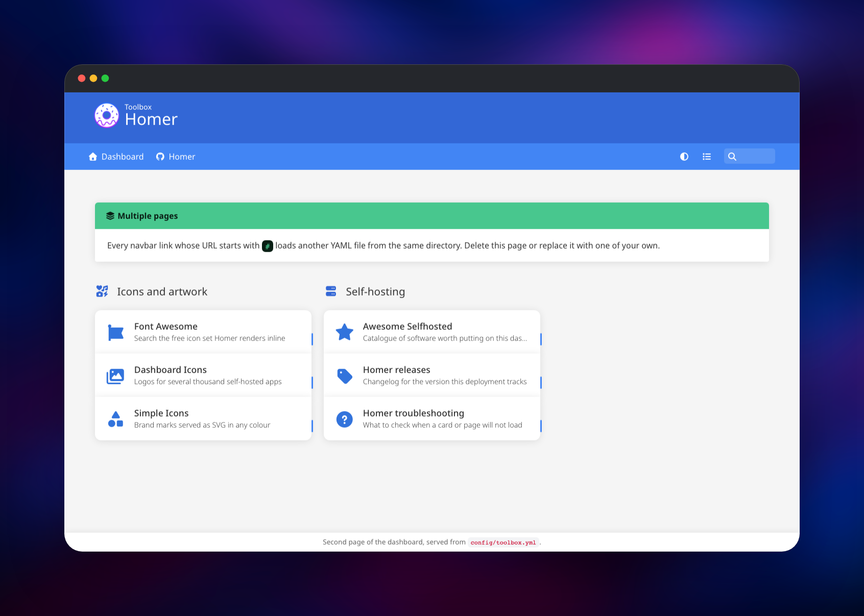The width and height of the screenshot is (864, 616).
Task: Open the Homer navbar link
Action: pyautogui.click(x=176, y=157)
